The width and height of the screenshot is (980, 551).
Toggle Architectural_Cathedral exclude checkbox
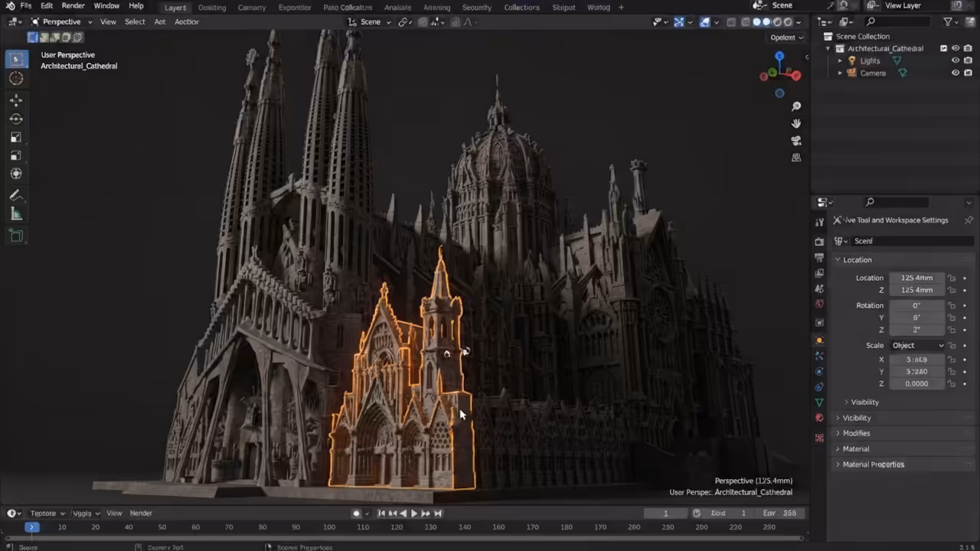[x=944, y=48]
